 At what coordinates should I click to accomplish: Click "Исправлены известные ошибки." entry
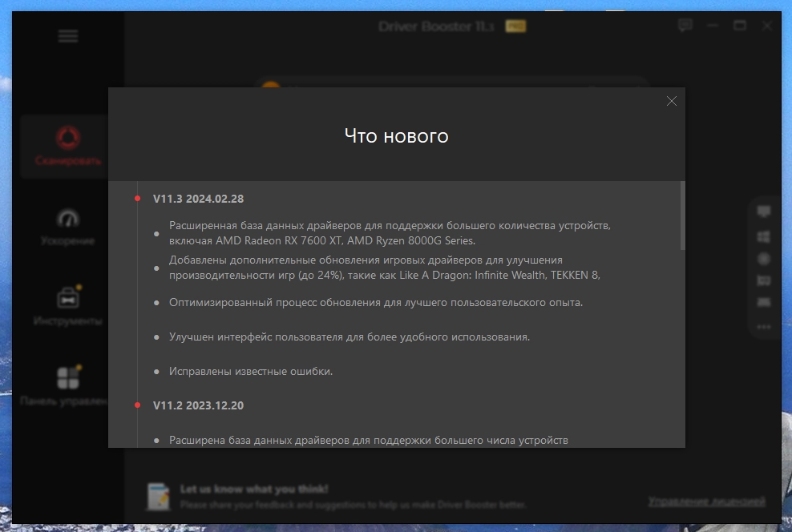pos(251,372)
